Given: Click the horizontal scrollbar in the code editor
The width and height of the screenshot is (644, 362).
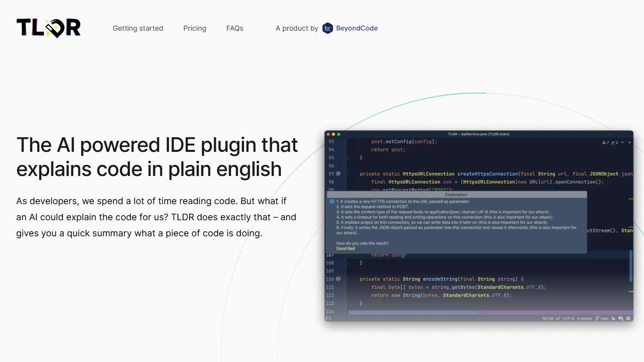Looking at the screenshot, I should 413,313.
